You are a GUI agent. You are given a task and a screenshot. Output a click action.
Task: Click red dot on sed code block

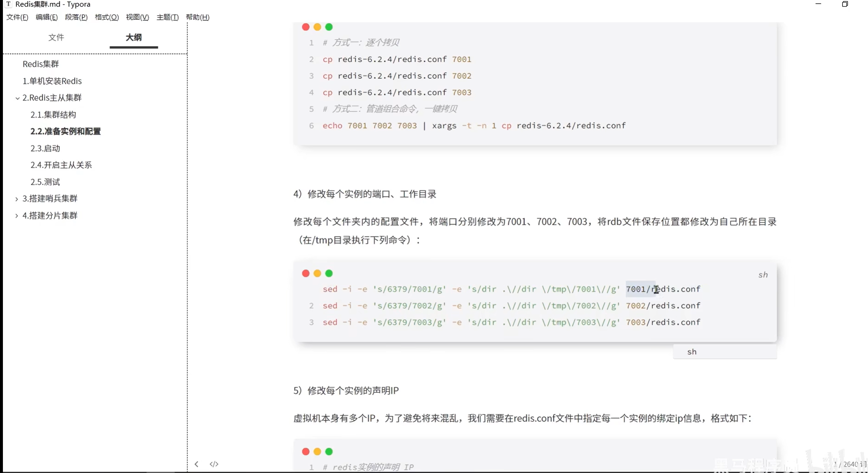pyautogui.click(x=306, y=273)
